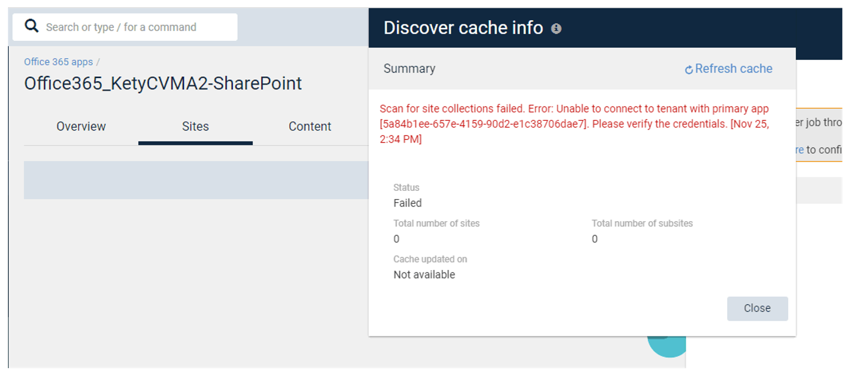The height and width of the screenshot is (370, 868).
Task: Click the info icon beside Discover cache info
Action: [556, 28]
